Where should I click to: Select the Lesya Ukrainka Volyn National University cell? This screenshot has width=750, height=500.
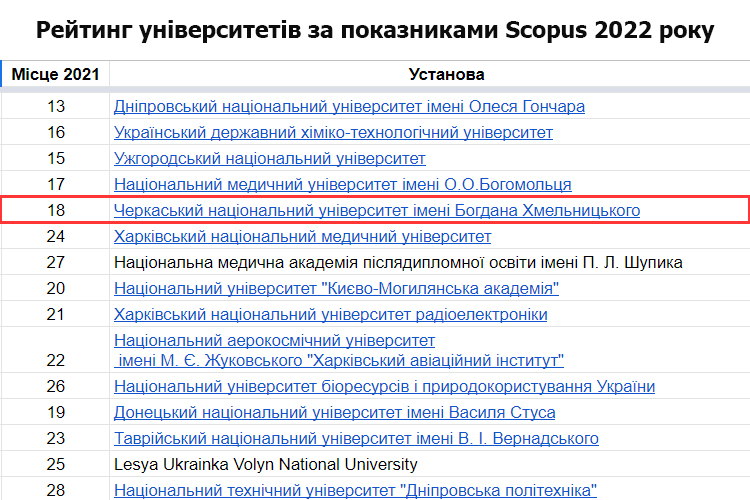point(266,464)
